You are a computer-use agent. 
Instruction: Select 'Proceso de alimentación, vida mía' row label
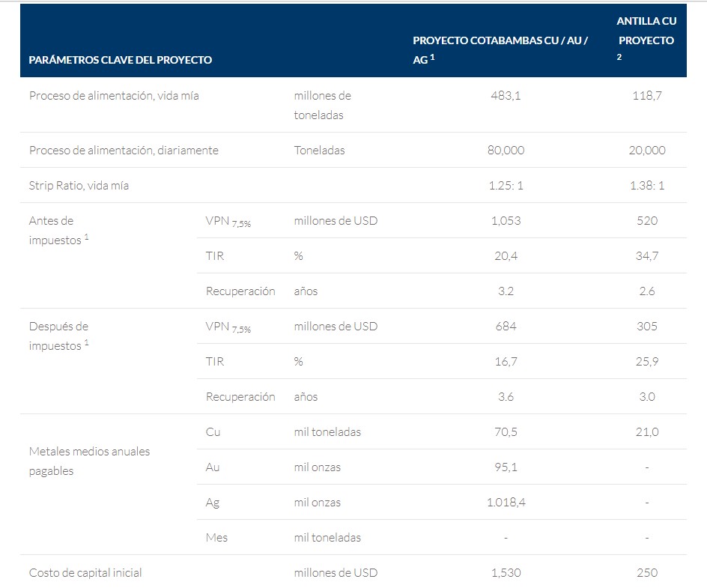coord(114,96)
